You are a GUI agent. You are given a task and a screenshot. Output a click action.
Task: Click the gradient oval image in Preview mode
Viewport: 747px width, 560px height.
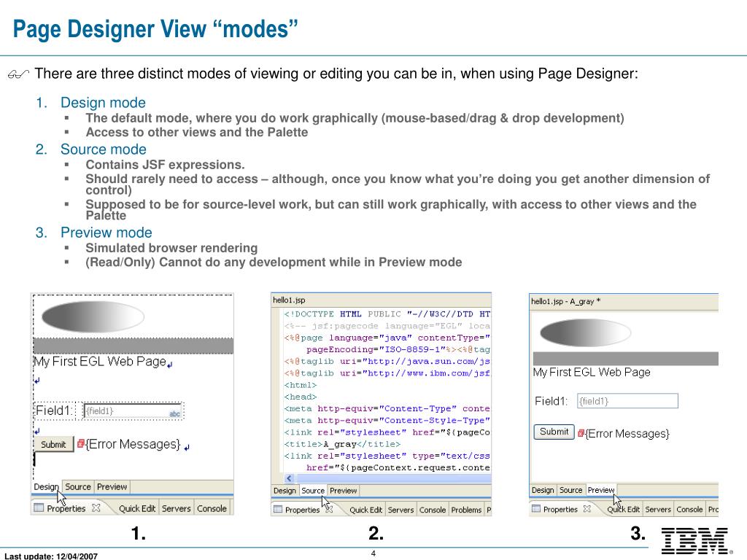(x=586, y=332)
